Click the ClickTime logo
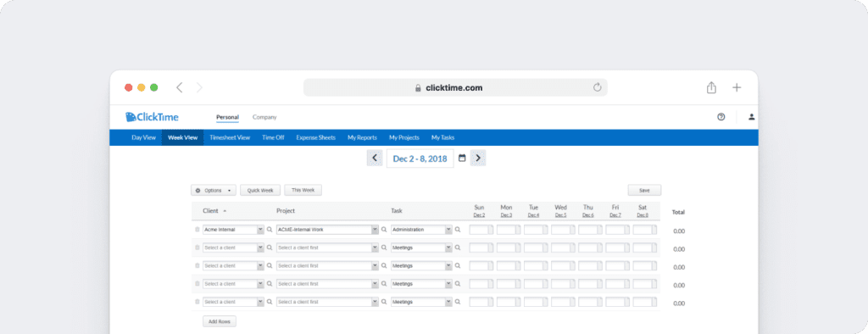The width and height of the screenshot is (868, 334). pyautogui.click(x=152, y=117)
